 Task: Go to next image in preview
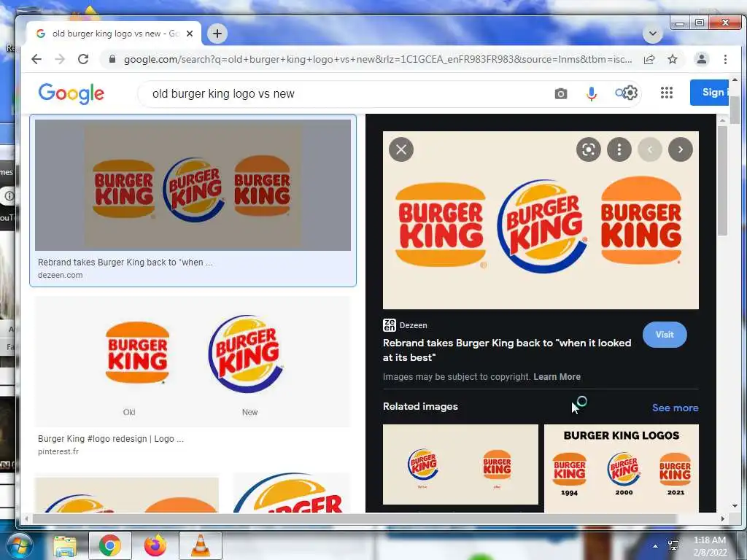681,149
